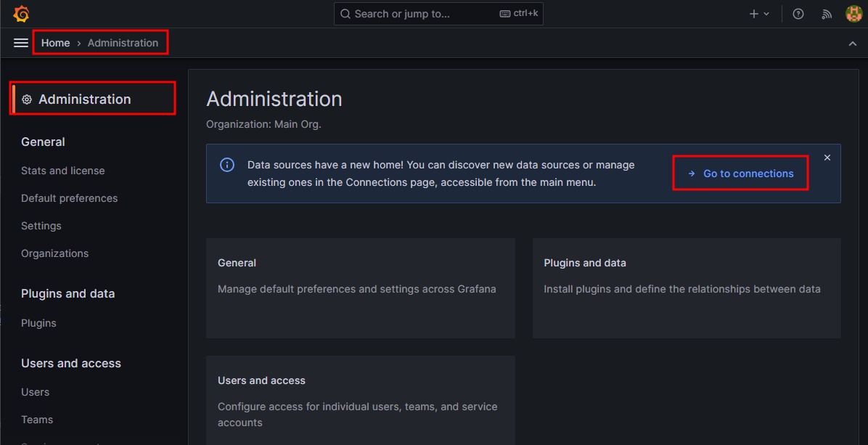Viewport: 868px width, 445px height.
Task: Open Default preferences
Action: pos(69,198)
